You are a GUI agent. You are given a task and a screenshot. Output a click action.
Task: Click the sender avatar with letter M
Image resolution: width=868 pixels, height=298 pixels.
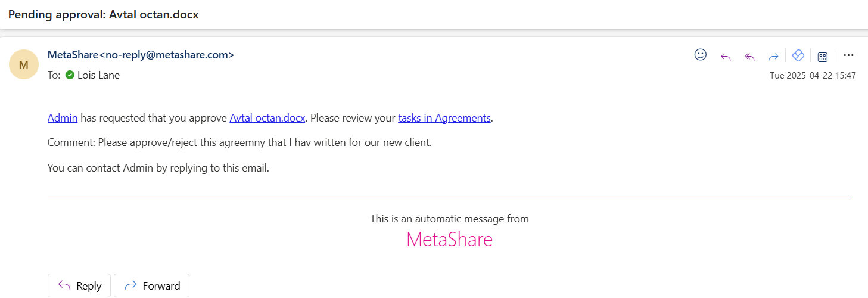click(24, 64)
